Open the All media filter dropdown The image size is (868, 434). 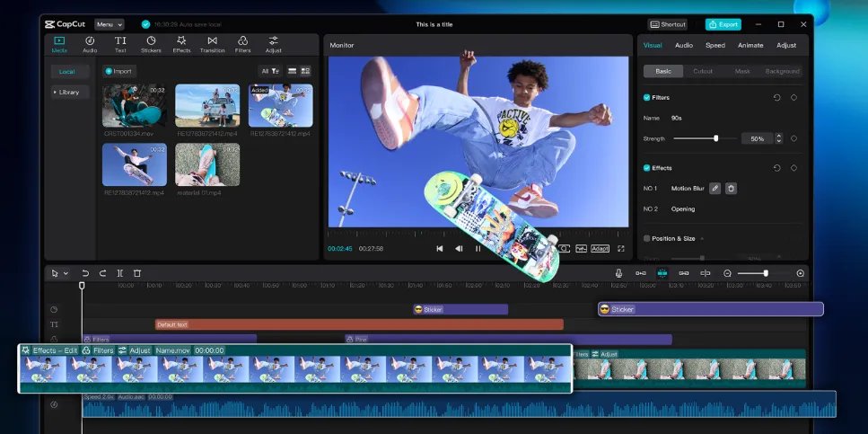tap(269, 71)
